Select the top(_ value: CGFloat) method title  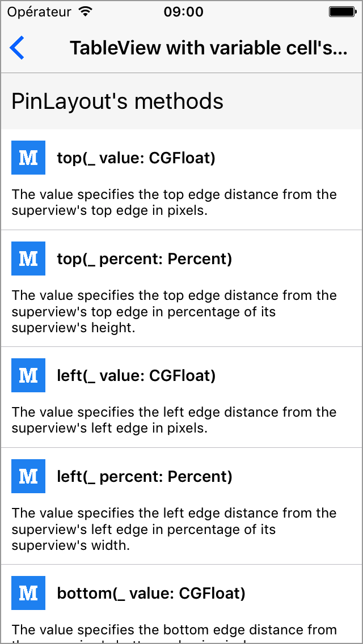[x=136, y=158]
